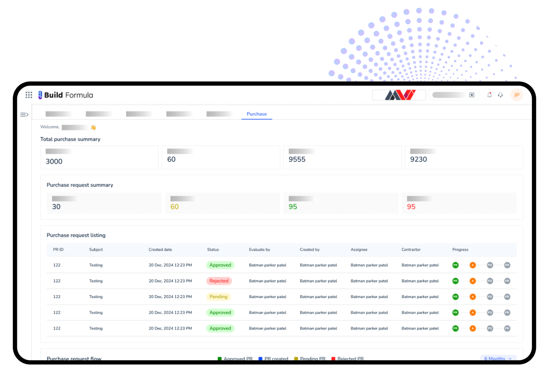550x392 pixels.
Task: Toggle the Rejected PR legend item
Action: click(348, 359)
